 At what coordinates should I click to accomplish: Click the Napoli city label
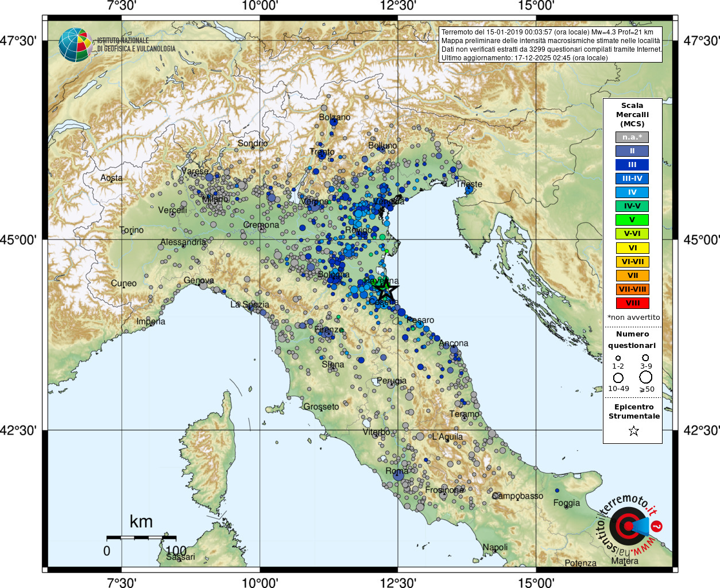coord(495,547)
